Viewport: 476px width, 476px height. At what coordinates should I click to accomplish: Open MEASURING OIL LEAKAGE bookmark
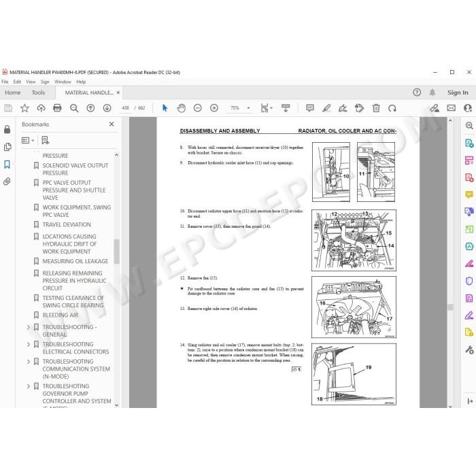pyautogui.click(x=75, y=261)
